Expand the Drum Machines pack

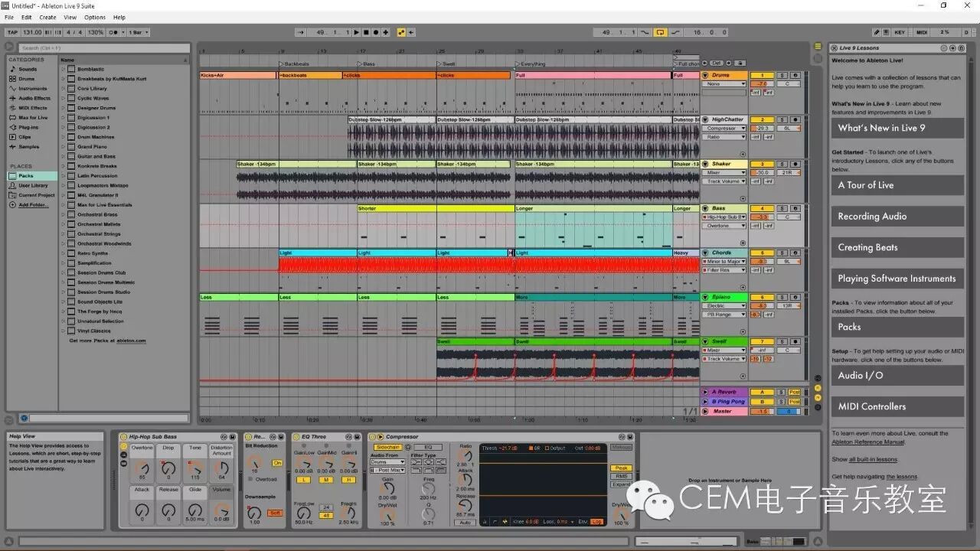pyautogui.click(x=64, y=137)
